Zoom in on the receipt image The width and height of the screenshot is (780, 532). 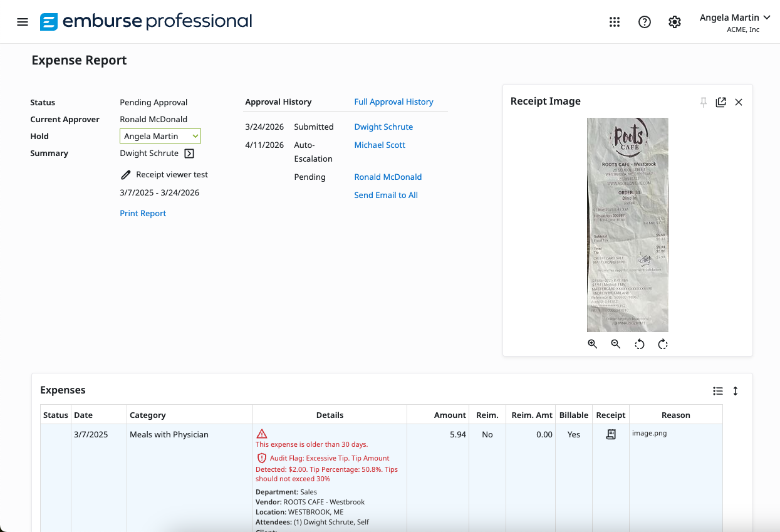592,344
